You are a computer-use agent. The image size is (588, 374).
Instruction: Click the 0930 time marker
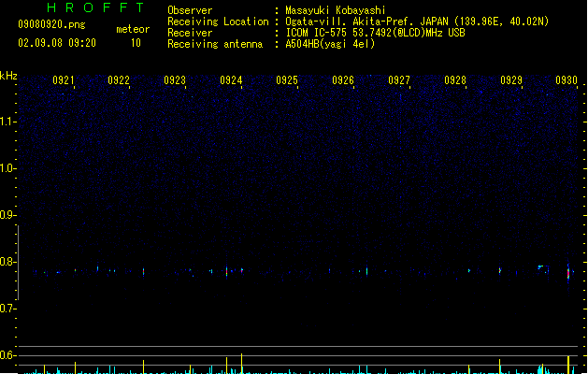pyautogui.click(x=566, y=80)
